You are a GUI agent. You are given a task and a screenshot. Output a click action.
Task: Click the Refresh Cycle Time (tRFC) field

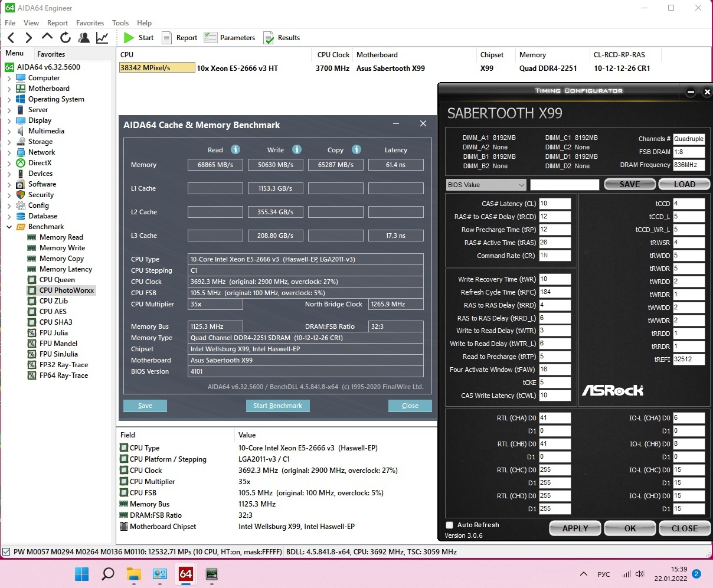coord(555,292)
